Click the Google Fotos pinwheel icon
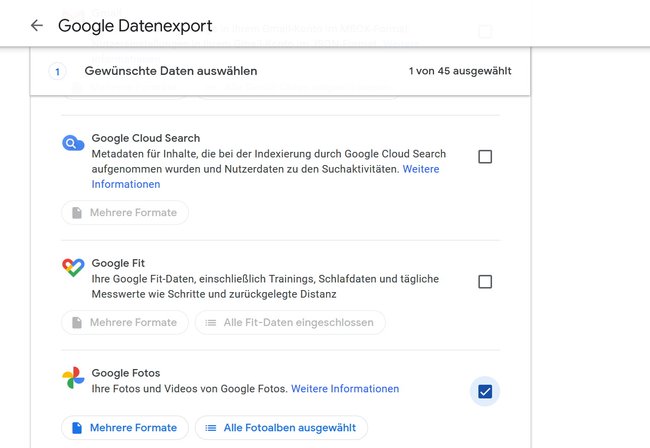This screenshot has width=650, height=448. click(x=73, y=378)
